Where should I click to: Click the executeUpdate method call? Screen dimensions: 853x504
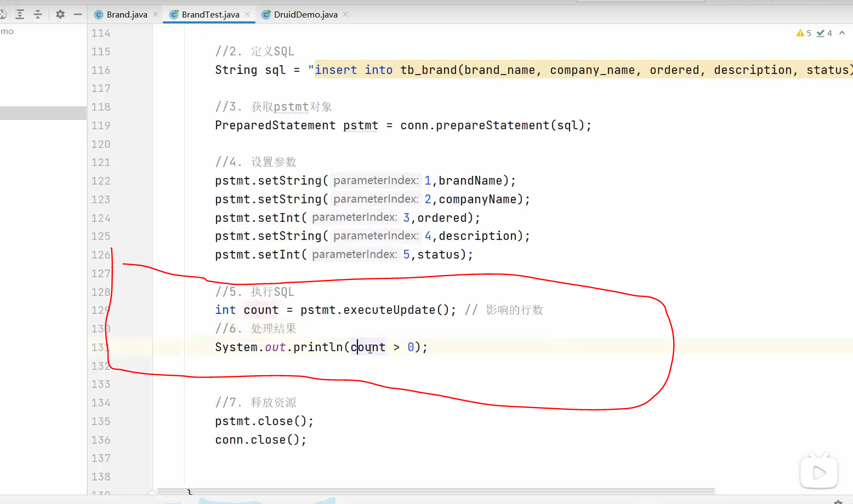click(389, 310)
